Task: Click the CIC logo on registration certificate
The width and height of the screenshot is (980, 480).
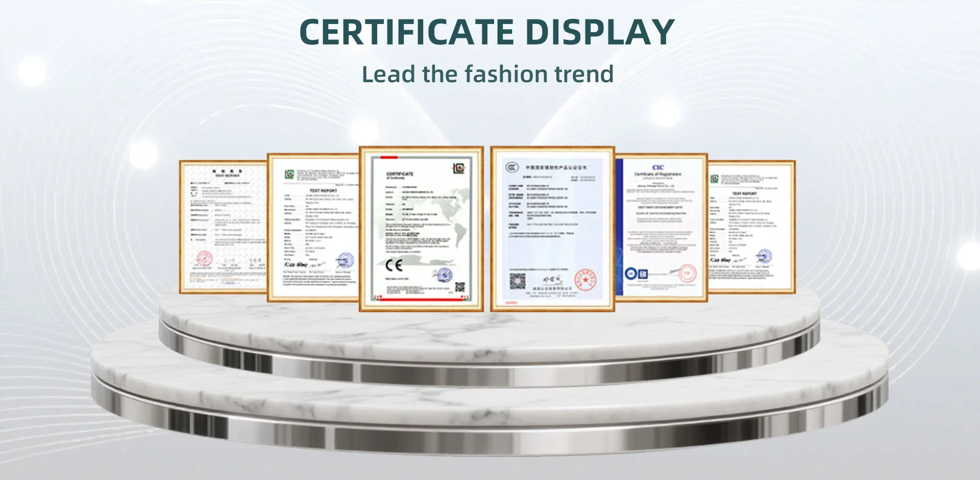Action: 658,167
